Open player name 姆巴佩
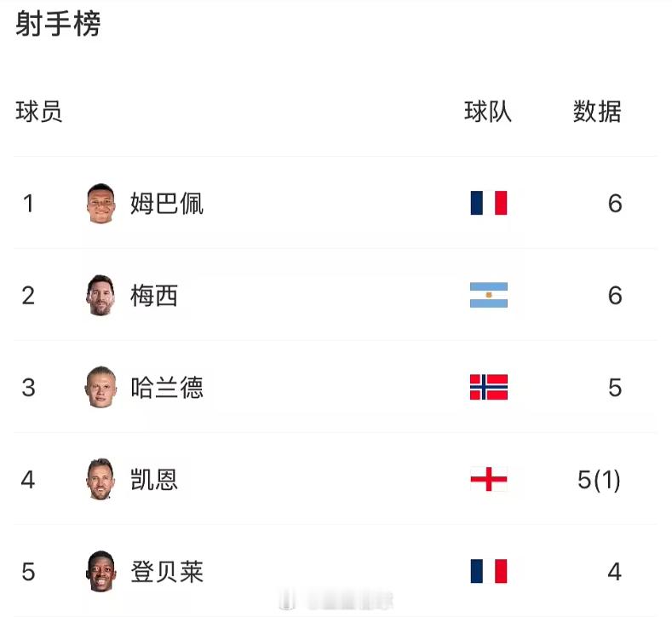The image size is (672, 617). click(167, 203)
